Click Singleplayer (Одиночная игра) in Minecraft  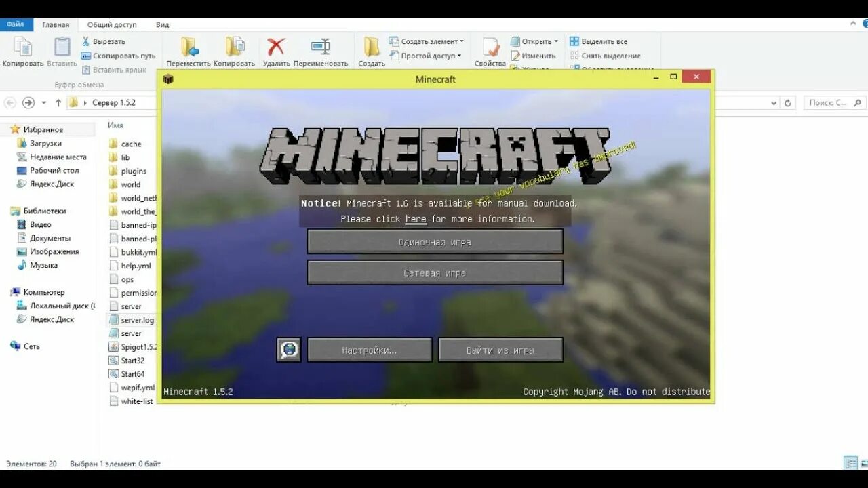[x=435, y=242]
